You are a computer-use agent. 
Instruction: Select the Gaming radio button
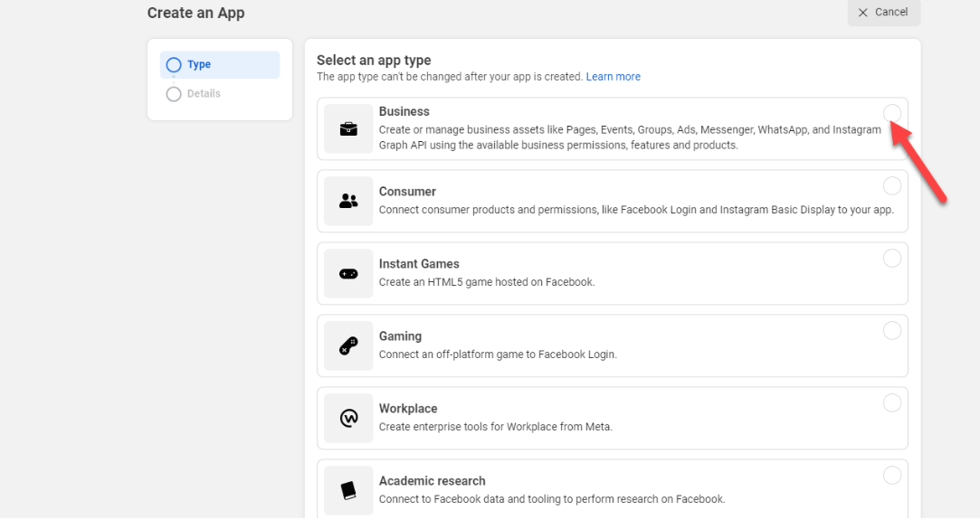tap(892, 330)
